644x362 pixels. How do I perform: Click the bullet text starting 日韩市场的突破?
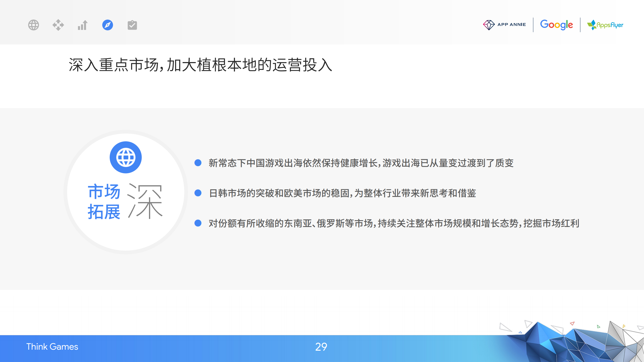coord(342,193)
